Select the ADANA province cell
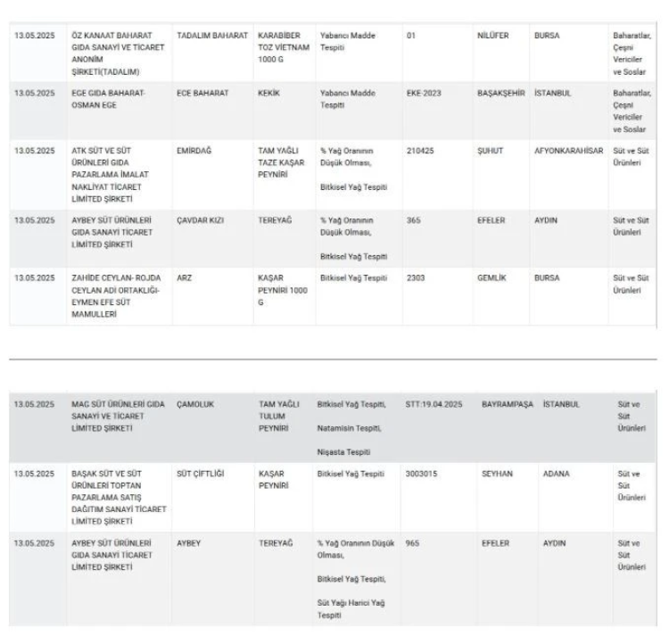This screenshot has height=644, width=669. point(556,475)
